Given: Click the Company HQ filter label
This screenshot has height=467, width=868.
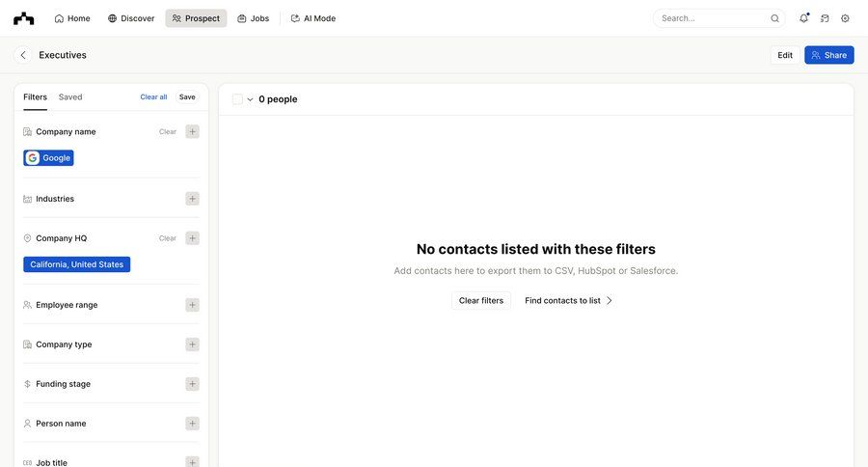Looking at the screenshot, I should [x=62, y=238].
